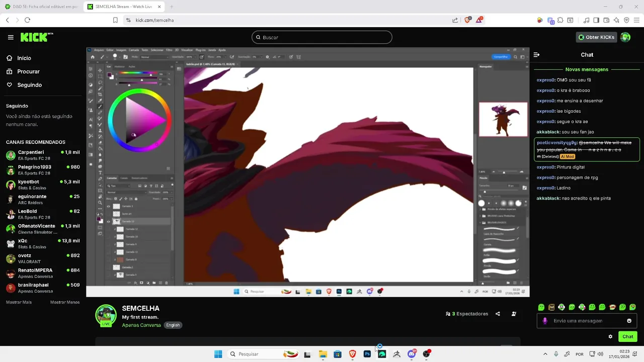Viewport: 644px width, 362px height.
Task: Open the Pelegrino1993 recommended channel
Action: [x=43, y=169]
